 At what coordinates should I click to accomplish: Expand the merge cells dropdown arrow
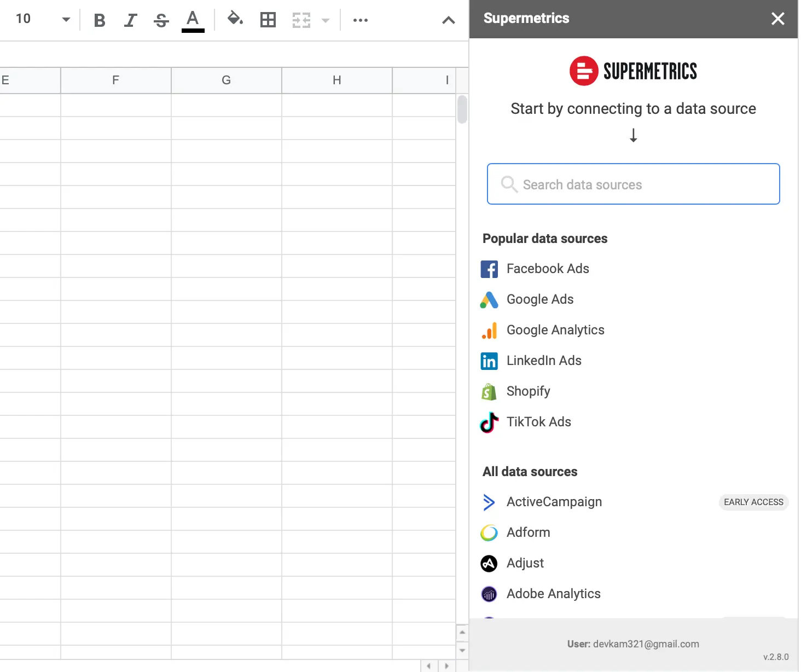(x=326, y=20)
